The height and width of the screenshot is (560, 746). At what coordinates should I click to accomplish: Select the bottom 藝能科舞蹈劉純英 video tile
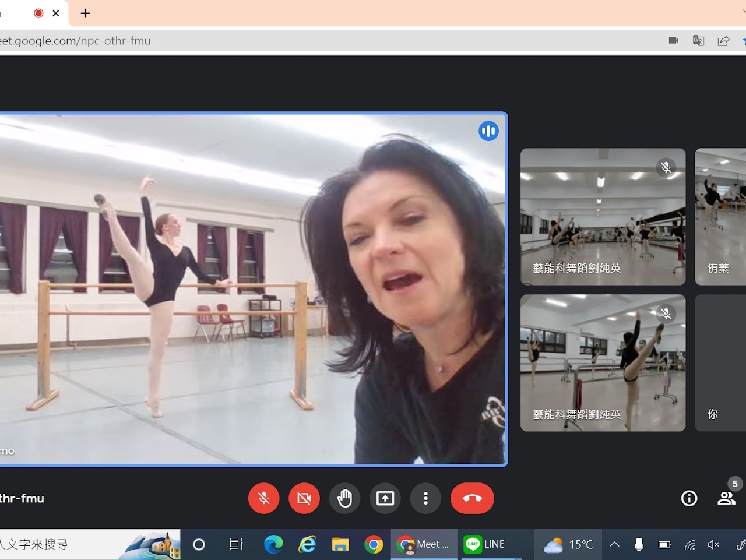603,362
